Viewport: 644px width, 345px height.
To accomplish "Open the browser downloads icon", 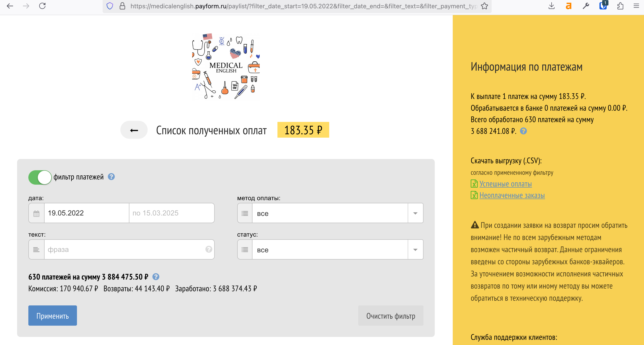I will tap(552, 6).
